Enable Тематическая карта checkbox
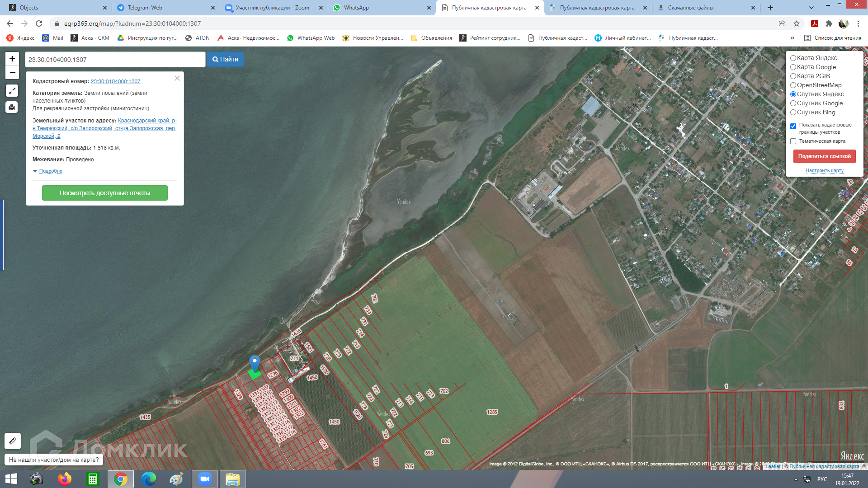868x488 pixels. [793, 141]
